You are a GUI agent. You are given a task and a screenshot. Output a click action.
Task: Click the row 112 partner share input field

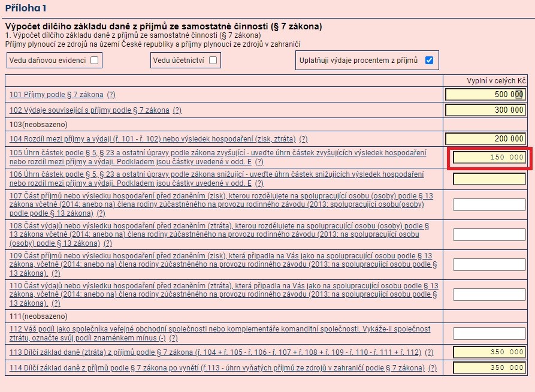click(x=489, y=333)
